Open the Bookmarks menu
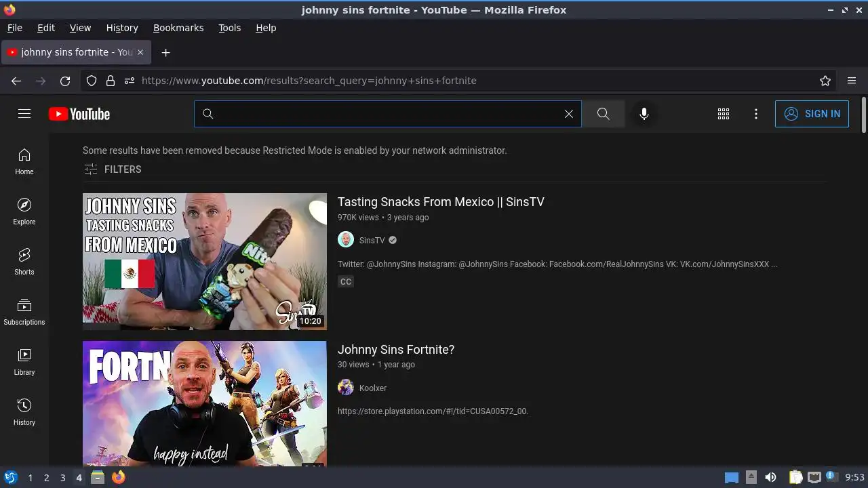This screenshot has width=868, height=488. point(178,28)
